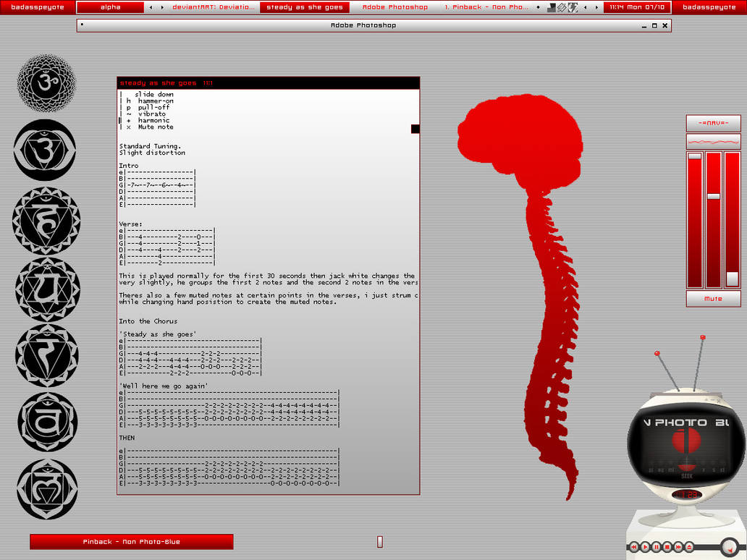Click the 'Pinback - Non Photo-Blue' song title bar
The image size is (747, 560).
tap(132, 541)
